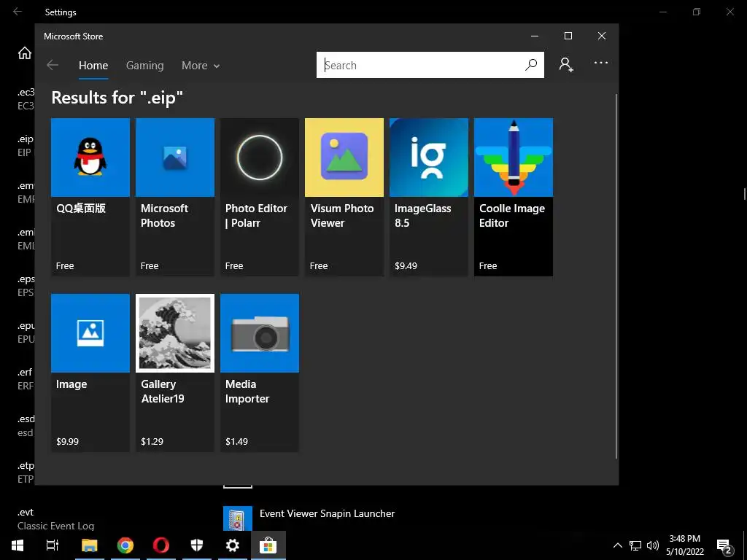Open Windows Security shield on taskbar

point(197,545)
